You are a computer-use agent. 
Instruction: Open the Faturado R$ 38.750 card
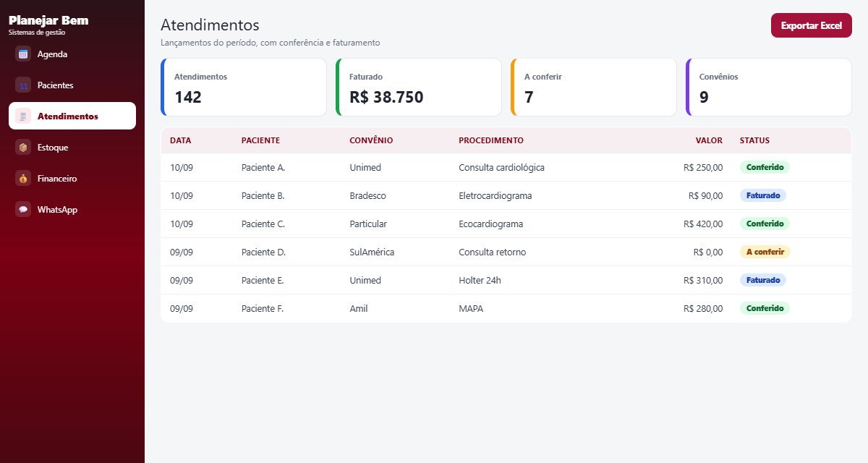tap(419, 87)
